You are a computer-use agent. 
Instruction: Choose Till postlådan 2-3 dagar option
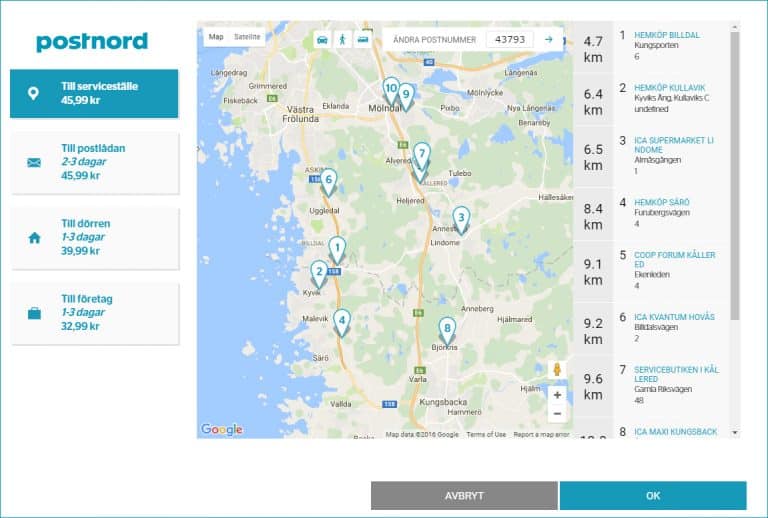tap(95, 163)
